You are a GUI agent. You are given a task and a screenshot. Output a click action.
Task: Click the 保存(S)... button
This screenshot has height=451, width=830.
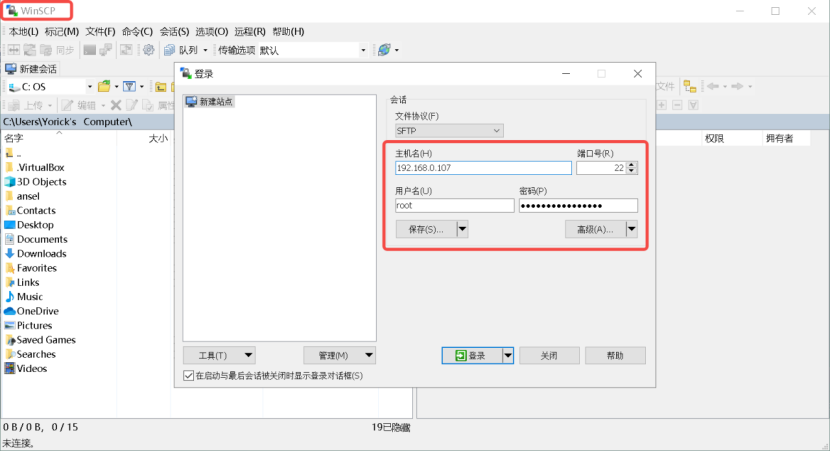point(426,229)
